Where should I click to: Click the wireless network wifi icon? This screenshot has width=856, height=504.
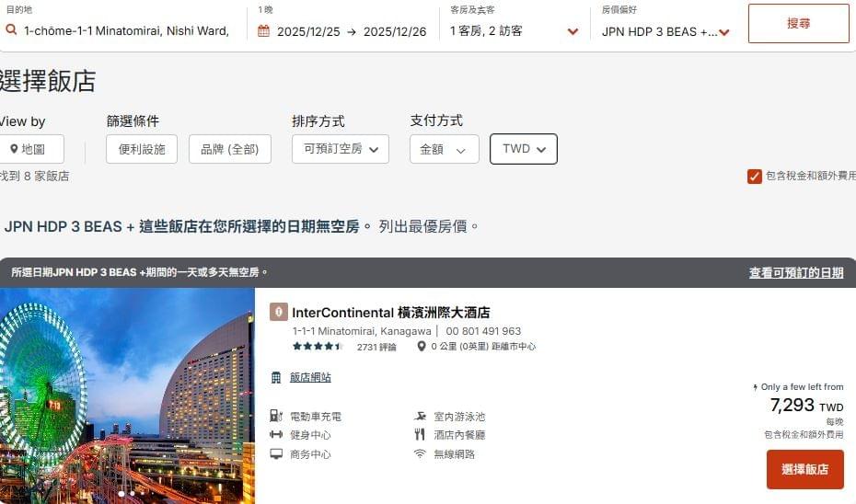click(420, 453)
